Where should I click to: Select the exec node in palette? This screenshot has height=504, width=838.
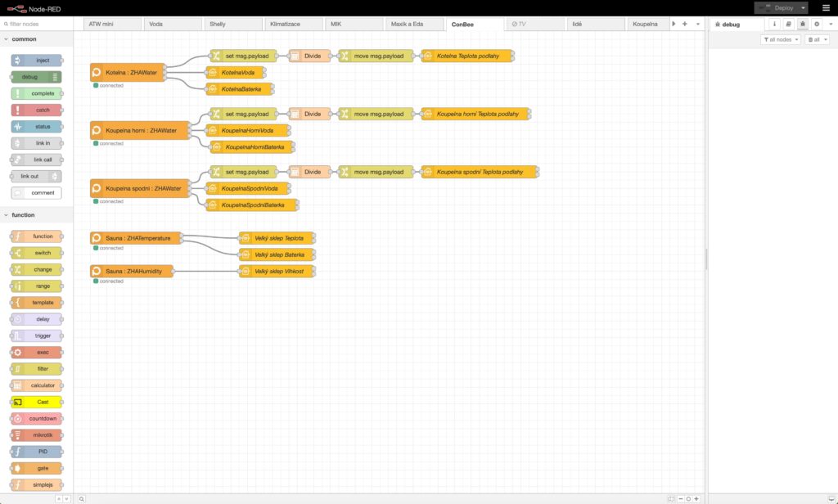[x=36, y=352]
